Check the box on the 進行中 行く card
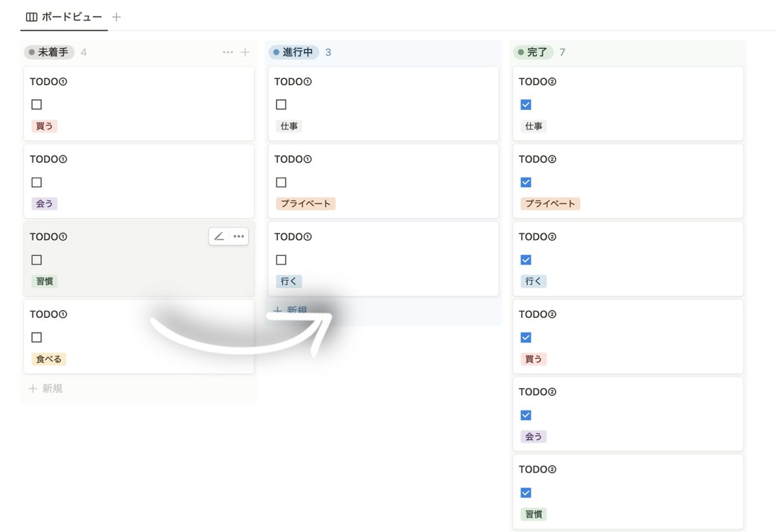This screenshot has height=532, width=777. [281, 260]
